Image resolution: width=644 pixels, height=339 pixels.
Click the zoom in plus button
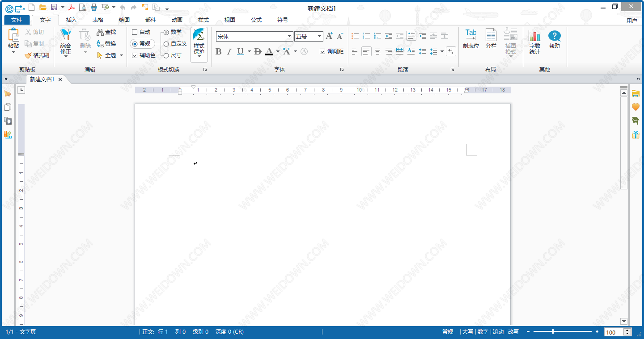click(x=597, y=332)
